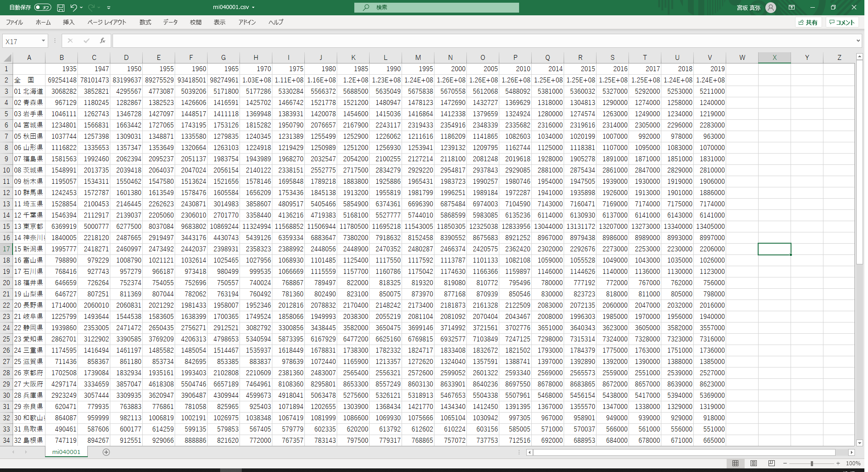This screenshot has height=472, width=868.
Task: Open the データ ribbon tab
Action: (170, 22)
